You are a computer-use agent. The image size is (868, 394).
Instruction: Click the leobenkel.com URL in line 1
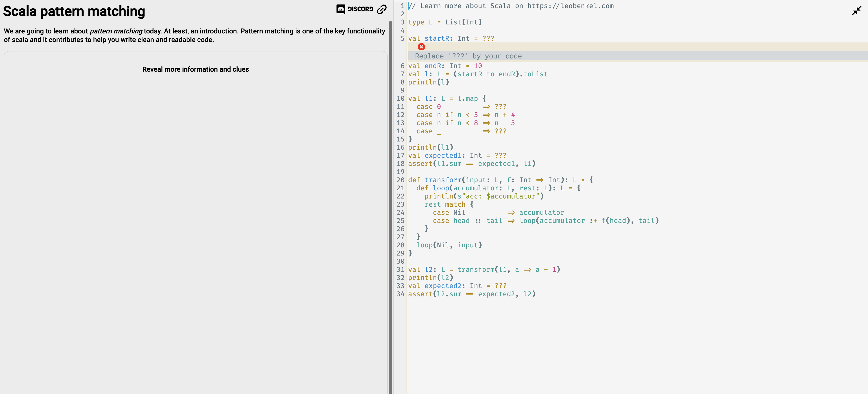570,6
